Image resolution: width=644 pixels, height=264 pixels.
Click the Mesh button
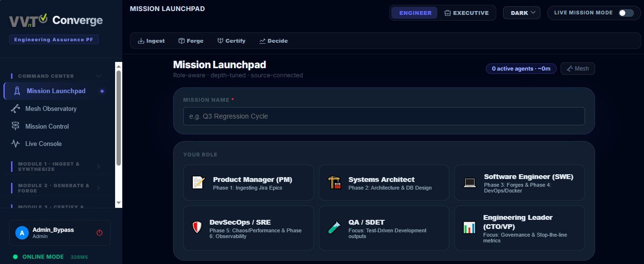(577, 69)
